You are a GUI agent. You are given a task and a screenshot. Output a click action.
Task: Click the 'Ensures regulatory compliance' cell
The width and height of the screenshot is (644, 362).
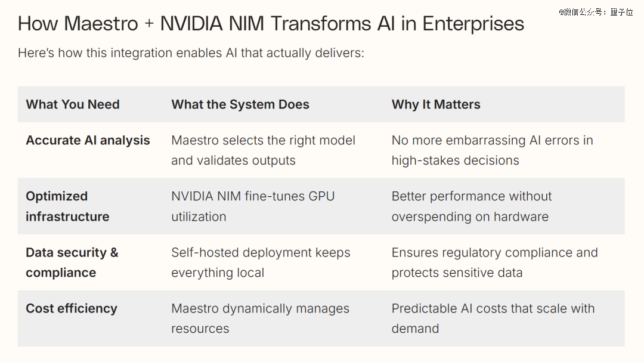tap(494, 262)
